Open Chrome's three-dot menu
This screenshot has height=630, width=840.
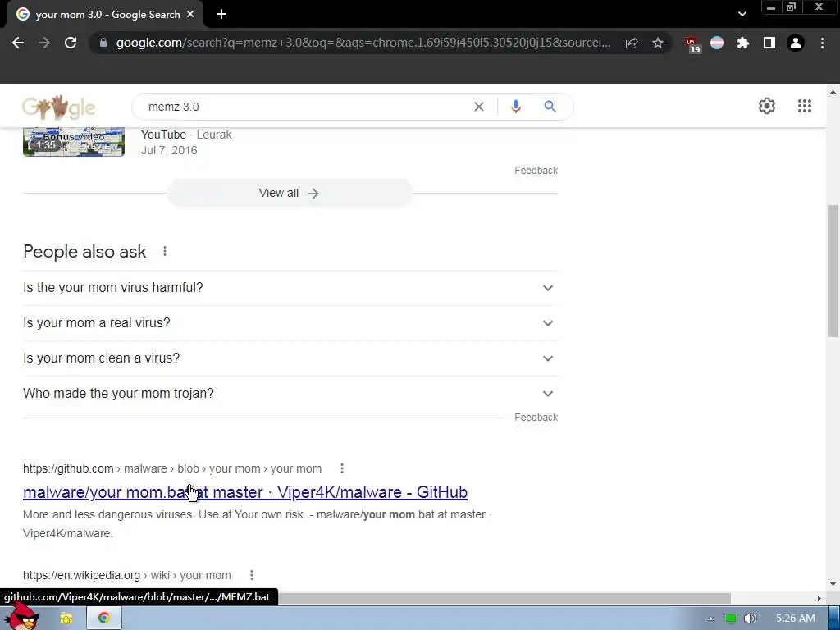point(822,43)
